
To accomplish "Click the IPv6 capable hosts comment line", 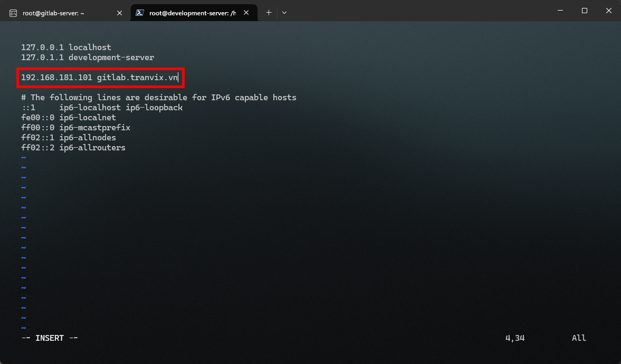I will pos(158,98).
